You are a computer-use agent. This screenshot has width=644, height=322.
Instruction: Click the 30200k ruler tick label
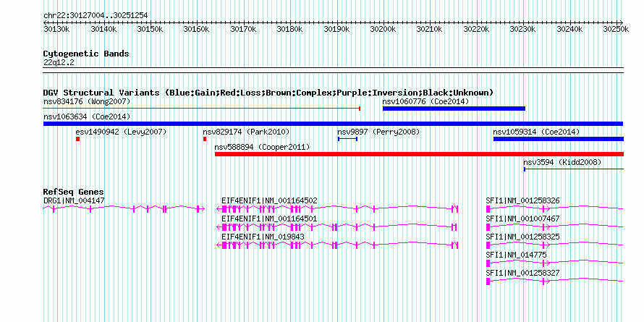[x=384, y=29]
